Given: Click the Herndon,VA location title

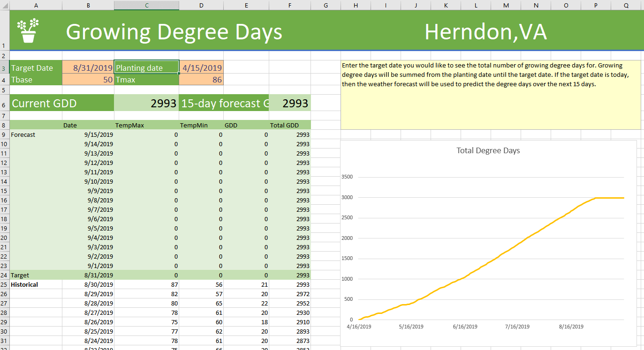Looking at the screenshot, I should pos(485,32).
